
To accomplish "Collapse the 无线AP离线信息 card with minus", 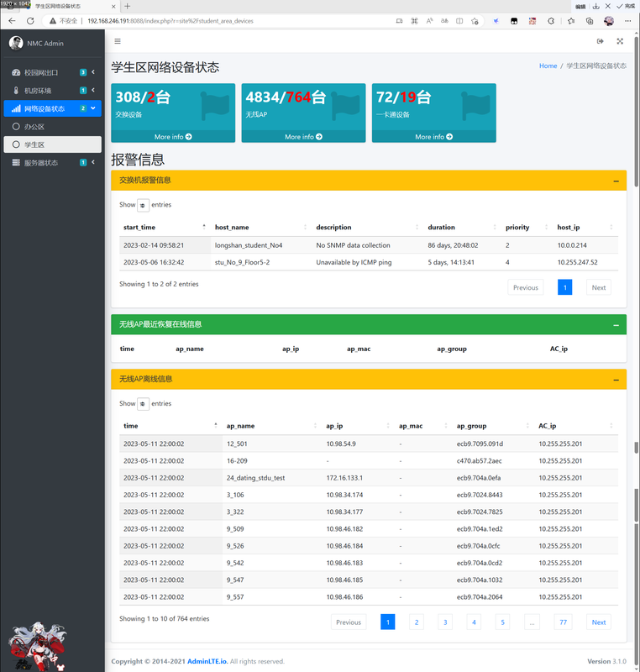I will click(x=616, y=380).
